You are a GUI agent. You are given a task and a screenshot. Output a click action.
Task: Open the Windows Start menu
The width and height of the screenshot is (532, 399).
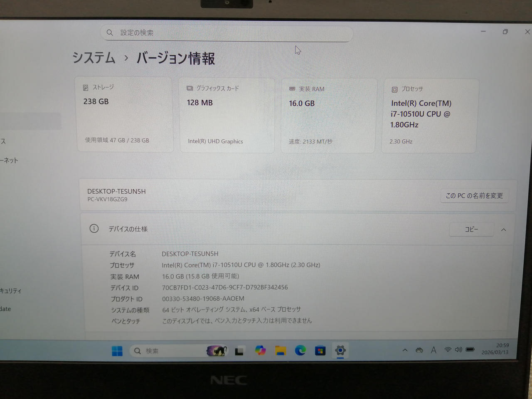click(117, 351)
